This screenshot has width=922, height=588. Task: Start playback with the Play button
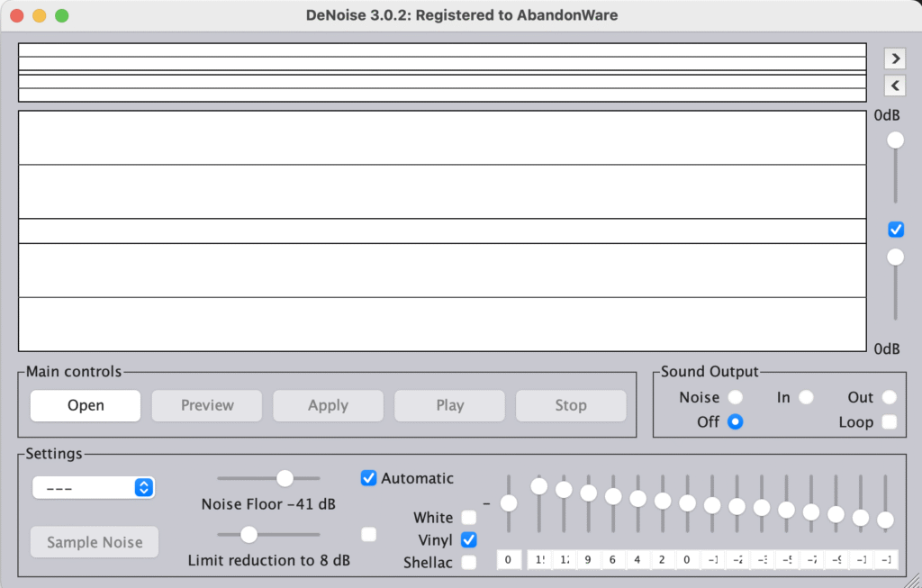click(x=450, y=406)
